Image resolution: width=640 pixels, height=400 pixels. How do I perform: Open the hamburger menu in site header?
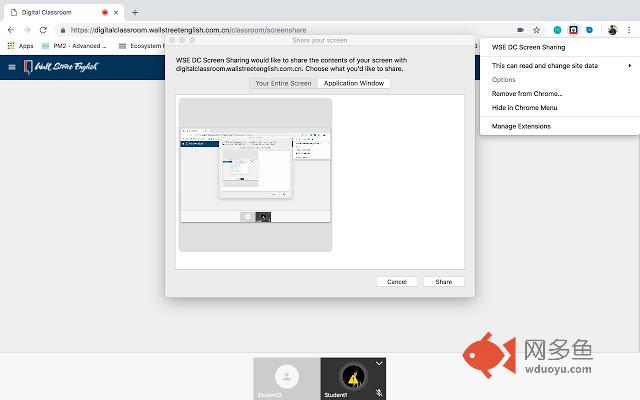coord(12,67)
